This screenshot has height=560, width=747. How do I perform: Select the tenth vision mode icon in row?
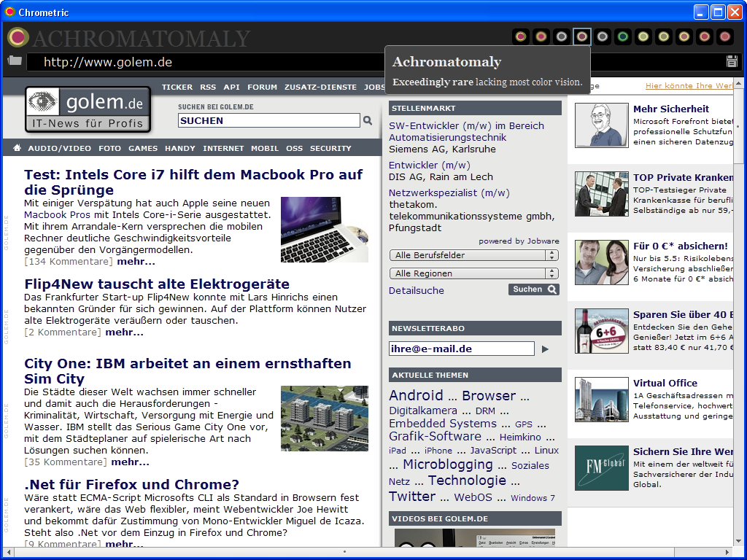705,36
